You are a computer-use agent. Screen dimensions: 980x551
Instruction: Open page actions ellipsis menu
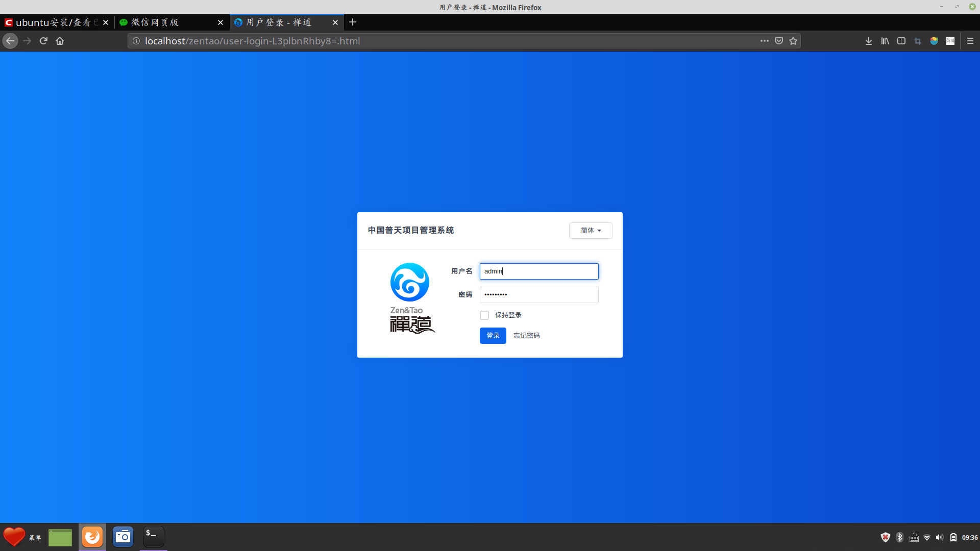pyautogui.click(x=764, y=41)
